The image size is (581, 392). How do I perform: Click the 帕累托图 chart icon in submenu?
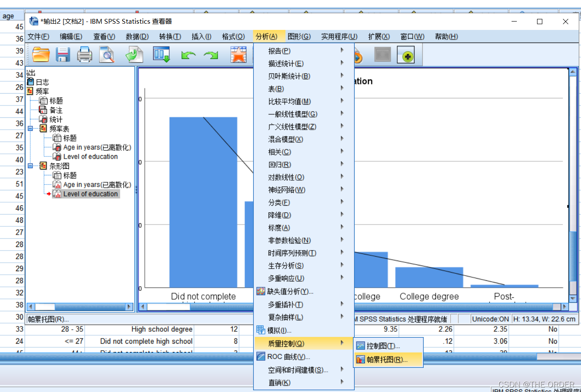pyautogui.click(x=360, y=359)
